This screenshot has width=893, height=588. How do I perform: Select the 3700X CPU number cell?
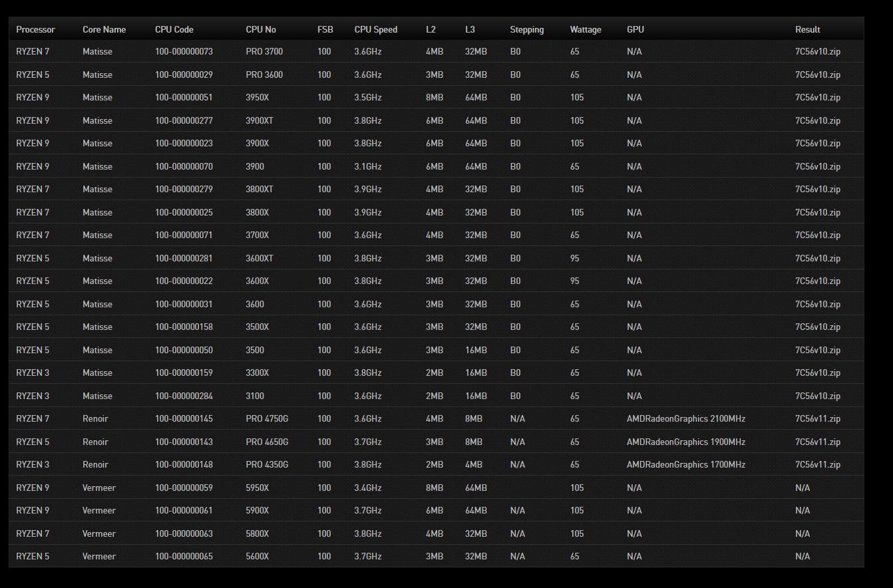258,235
